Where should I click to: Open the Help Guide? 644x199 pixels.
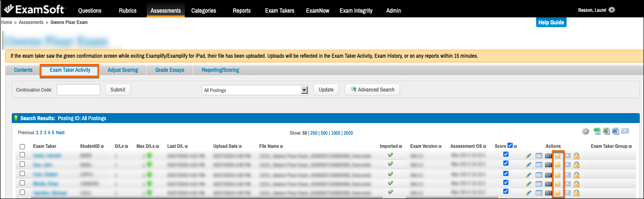(551, 23)
